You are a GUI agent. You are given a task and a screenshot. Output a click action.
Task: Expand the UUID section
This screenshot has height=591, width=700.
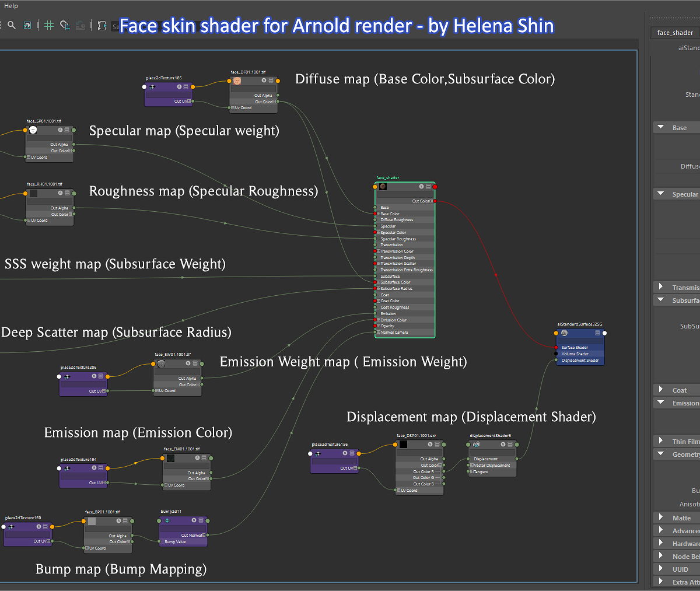click(661, 569)
